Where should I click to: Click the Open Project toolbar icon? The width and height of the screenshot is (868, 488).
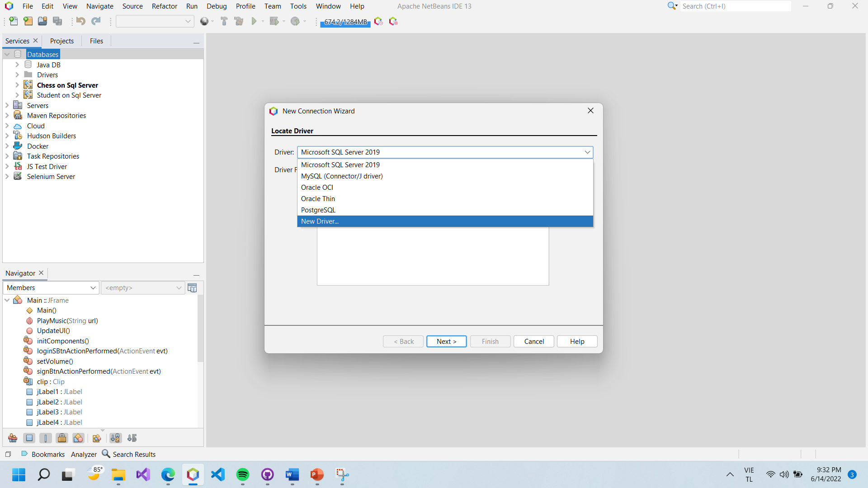point(42,21)
